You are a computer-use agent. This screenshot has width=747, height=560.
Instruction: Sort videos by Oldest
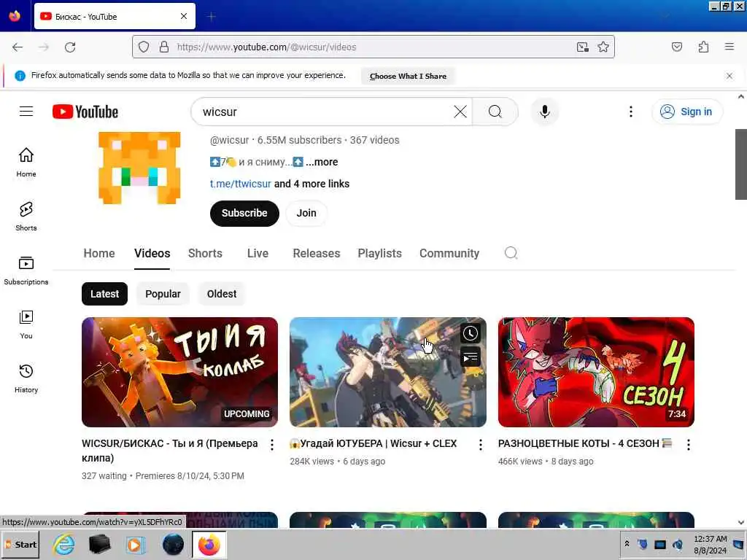[x=222, y=294]
